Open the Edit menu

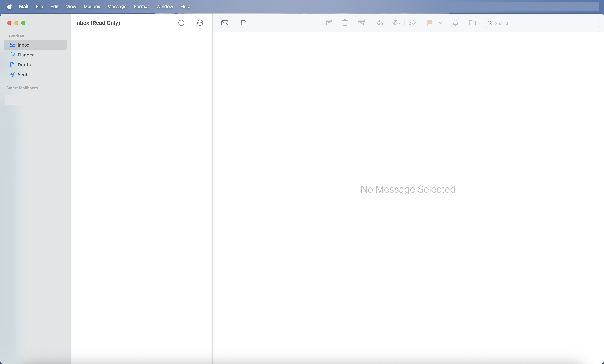pyautogui.click(x=54, y=7)
